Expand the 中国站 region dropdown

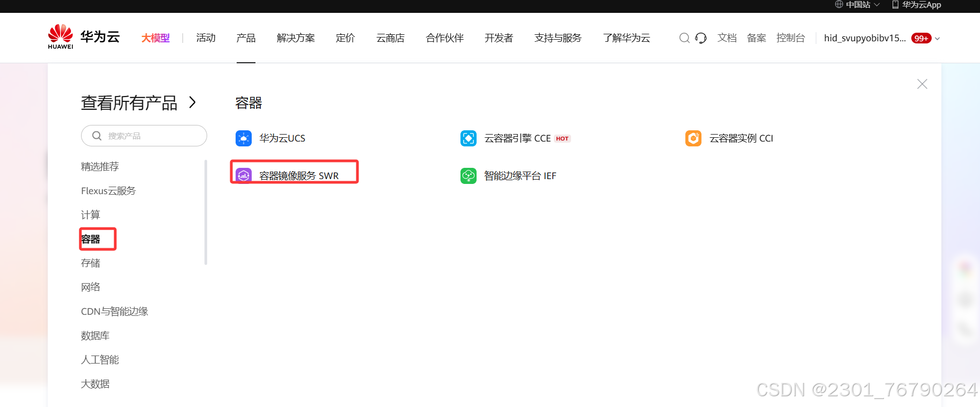point(877,5)
